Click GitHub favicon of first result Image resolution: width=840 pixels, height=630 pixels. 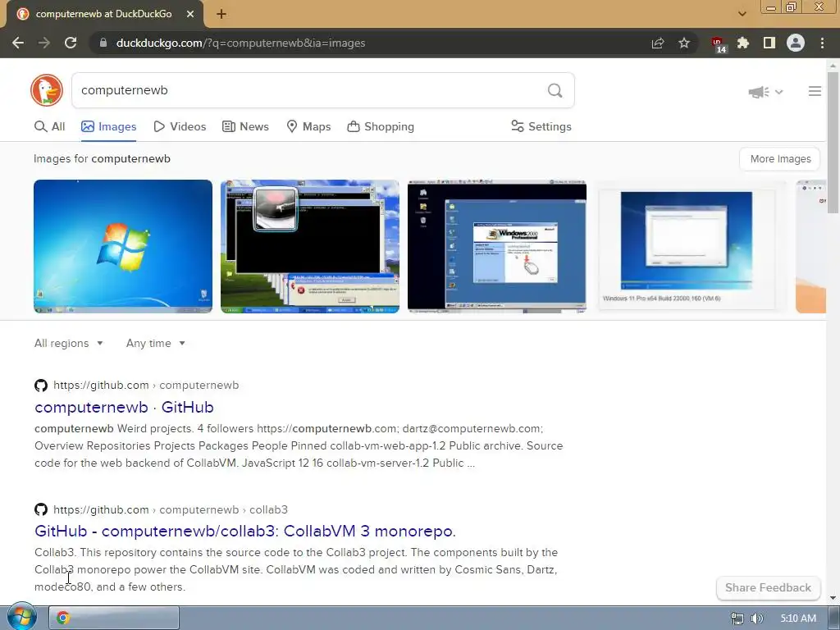point(41,386)
